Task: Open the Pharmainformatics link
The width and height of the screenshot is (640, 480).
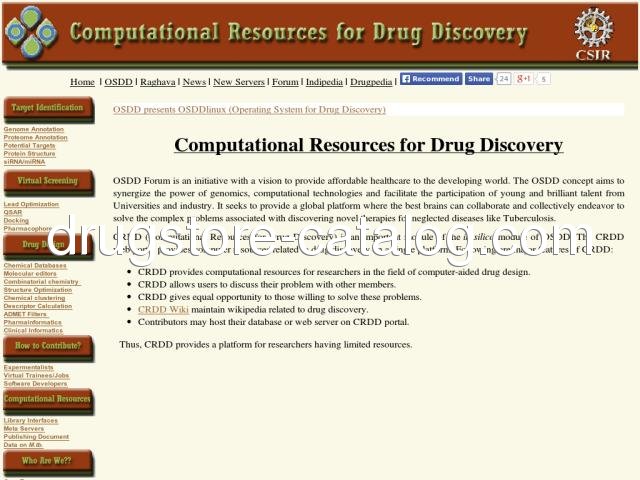Action: coord(33,322)
